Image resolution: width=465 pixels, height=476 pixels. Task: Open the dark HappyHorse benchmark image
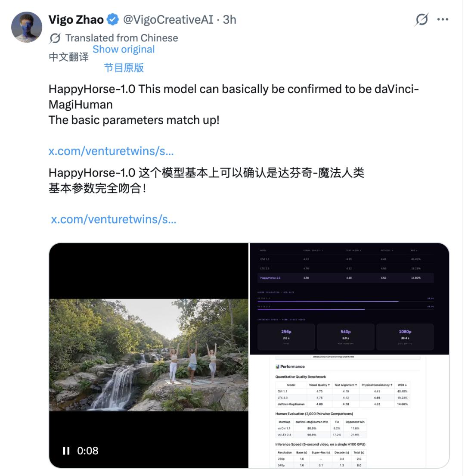point(350,299)
